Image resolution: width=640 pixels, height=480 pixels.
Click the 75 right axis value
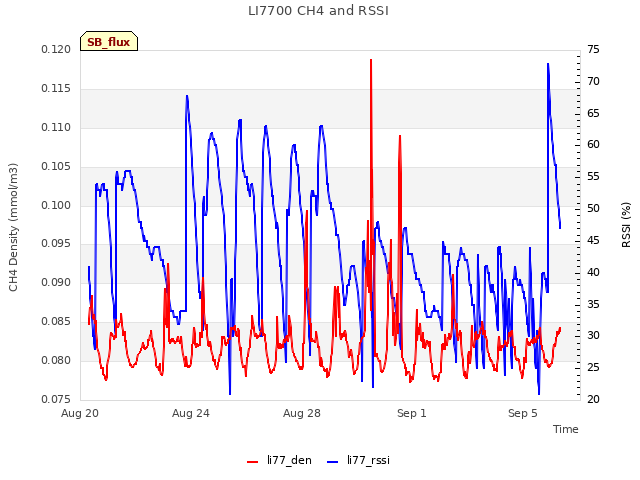pos(593,50)
